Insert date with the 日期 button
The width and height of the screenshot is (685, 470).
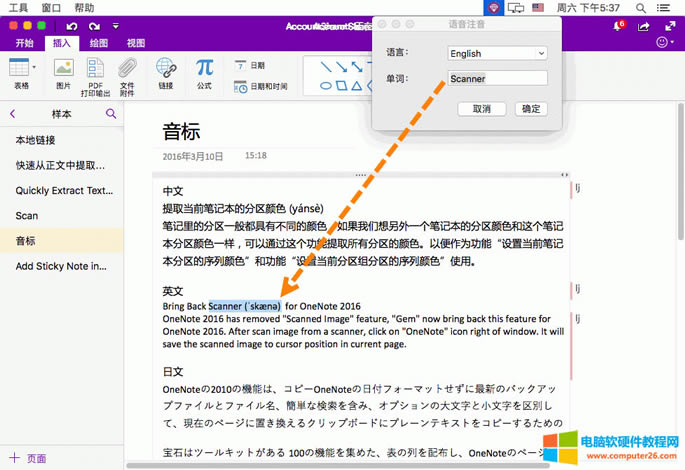click(251, 65)
